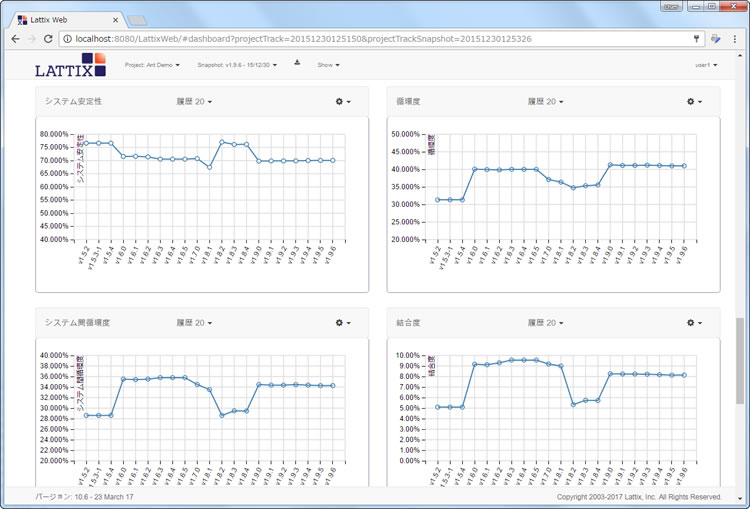The height and width of the screenshot is (509, 750).
Task: Open 履歴 20 dropdown in 結合度 panel
Action: pos(545,323)
